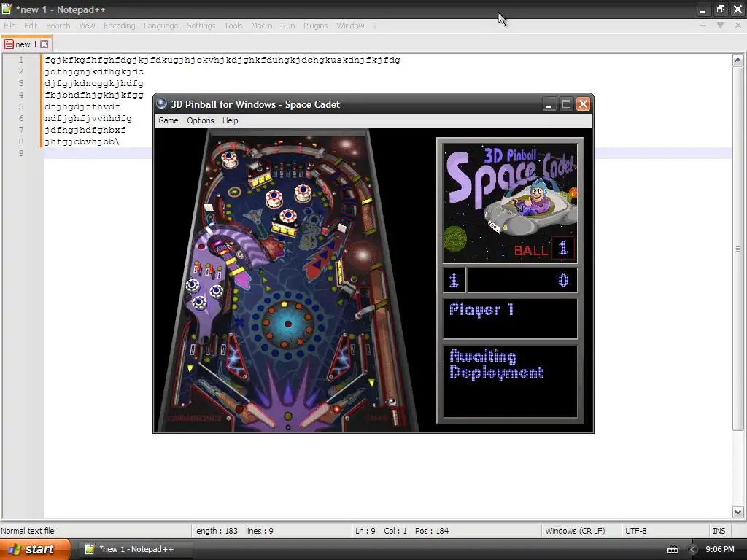Open the Windows start menu

coord(35,549)
